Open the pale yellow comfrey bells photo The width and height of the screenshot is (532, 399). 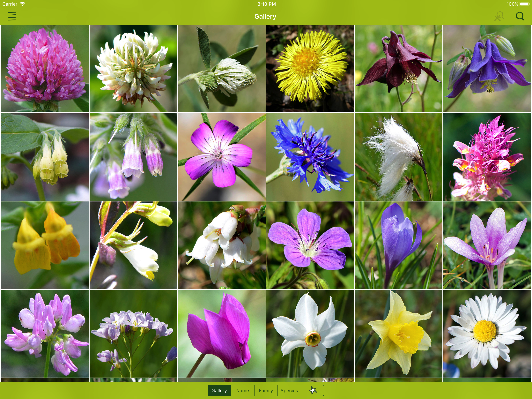point(45,157)
